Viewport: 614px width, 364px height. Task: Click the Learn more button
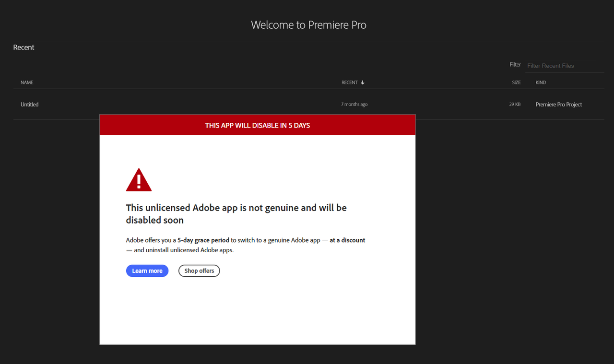[147, 270]
